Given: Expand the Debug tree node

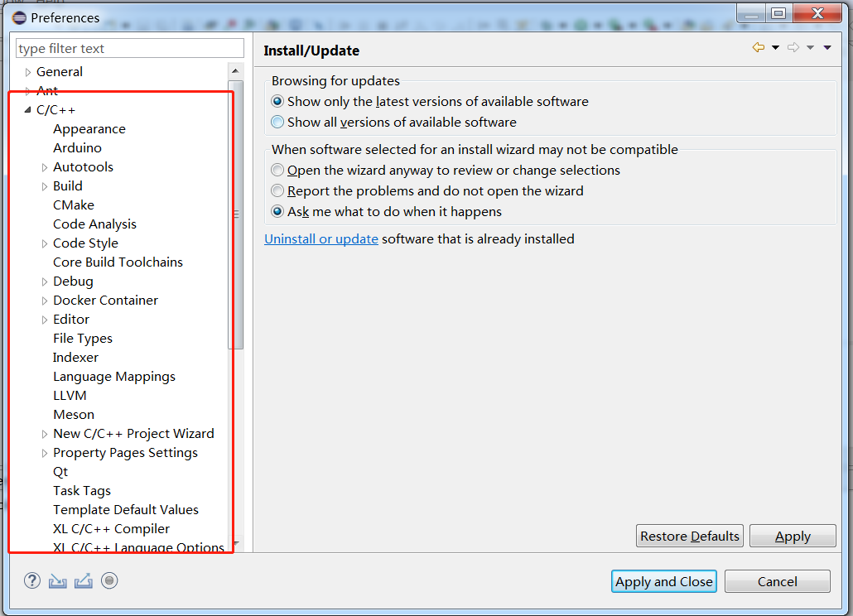Looking at the screenshot, I should pyautogui.click(x=45, y=281).
